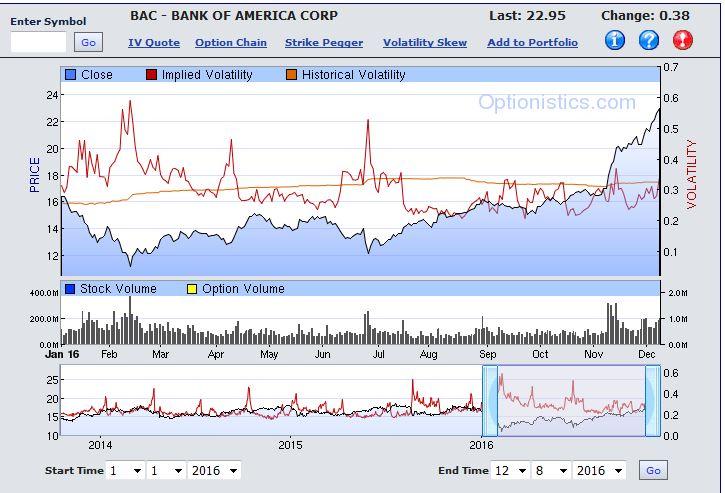Grab the left range selector handle
This screenshot has height=493, width=725.
click(490, 400)
